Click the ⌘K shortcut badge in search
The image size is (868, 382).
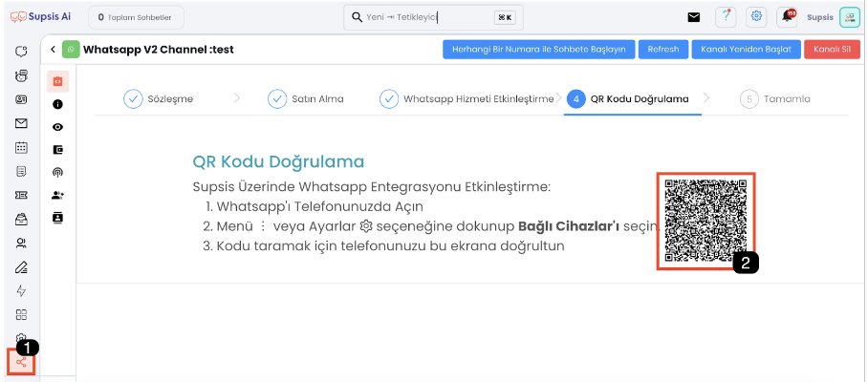[x=505, y=18]
